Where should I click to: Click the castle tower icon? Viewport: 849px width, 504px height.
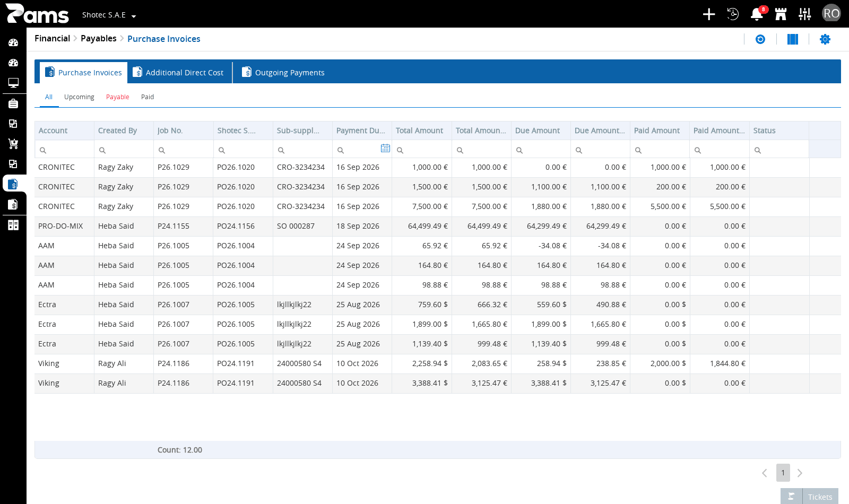tap(781, 14)
